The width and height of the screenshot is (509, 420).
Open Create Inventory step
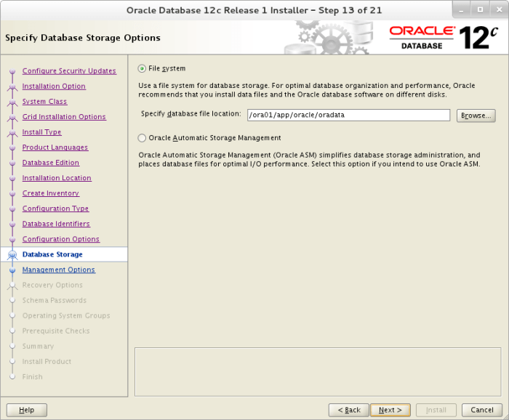pos(51,193)
